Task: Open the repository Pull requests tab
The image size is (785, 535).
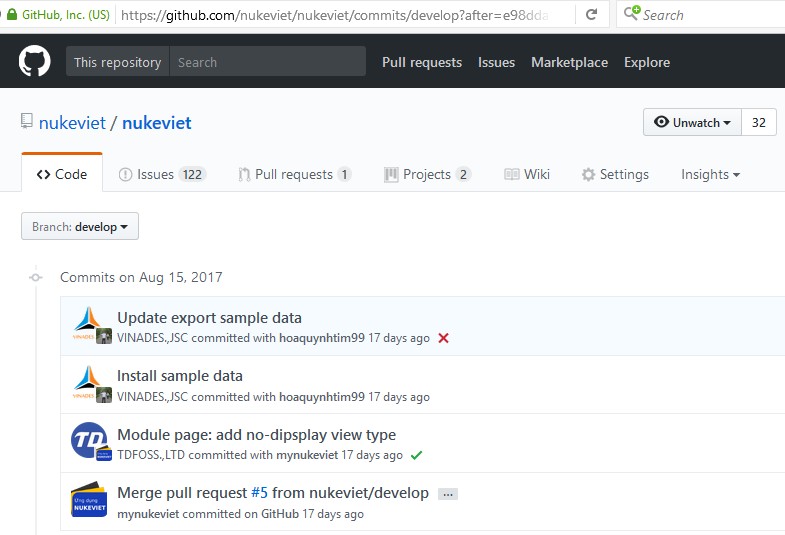Action: (295, 174)
